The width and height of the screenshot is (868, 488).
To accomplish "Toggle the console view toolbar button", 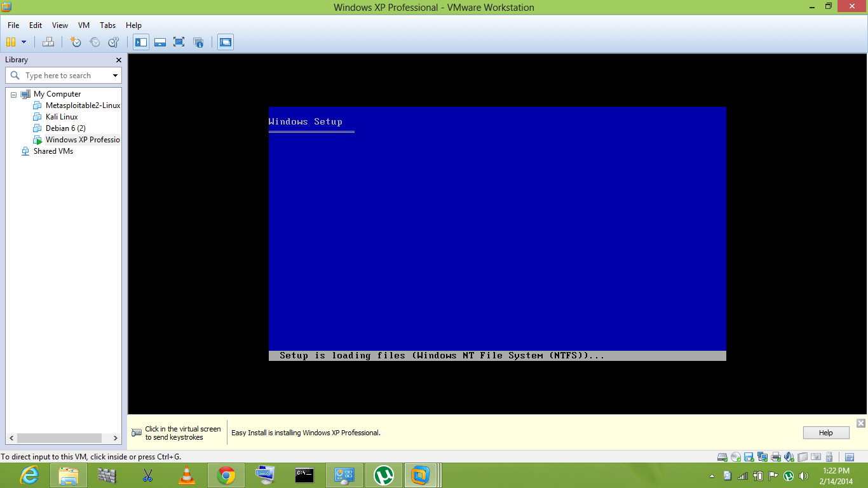I will (x=226, y=42).
